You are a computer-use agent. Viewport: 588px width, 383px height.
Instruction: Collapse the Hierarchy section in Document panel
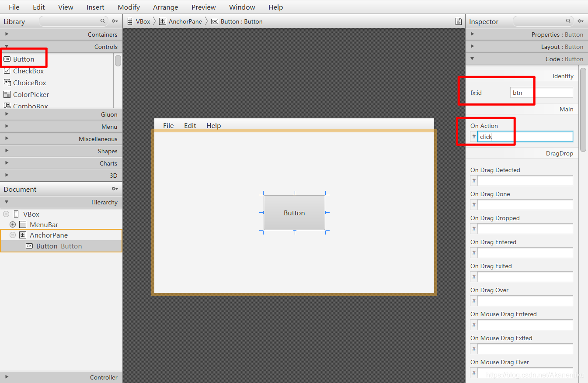click(x=7, y=202)
